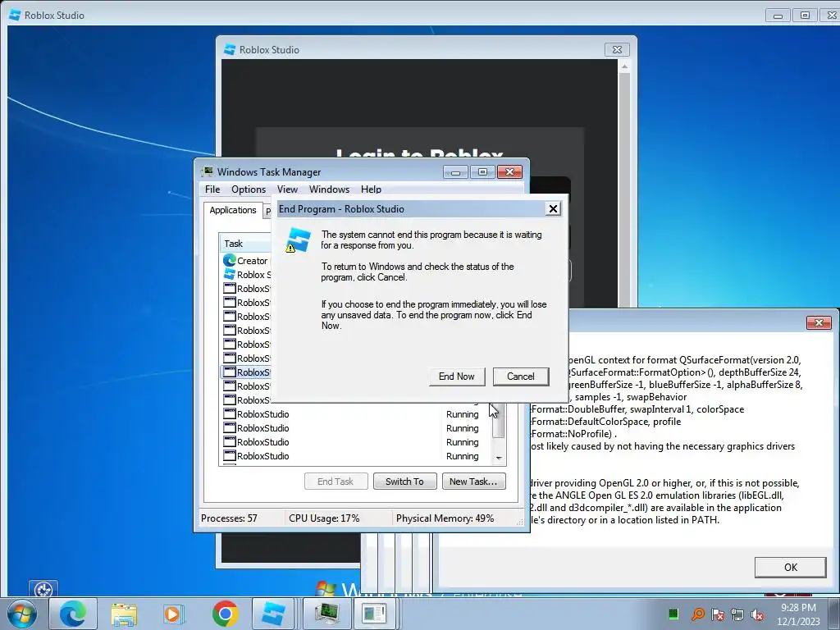The image size is (840, 630).
Task: Open Microsoft Edge from the taskbar
Action: point(73,614)
